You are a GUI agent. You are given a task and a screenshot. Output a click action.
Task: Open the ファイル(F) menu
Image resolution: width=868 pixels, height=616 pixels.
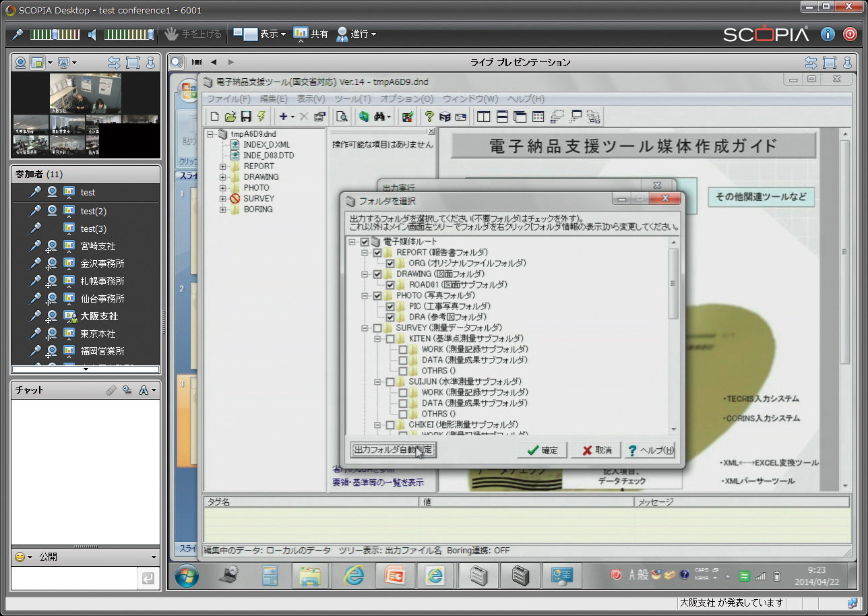point(228,99)
